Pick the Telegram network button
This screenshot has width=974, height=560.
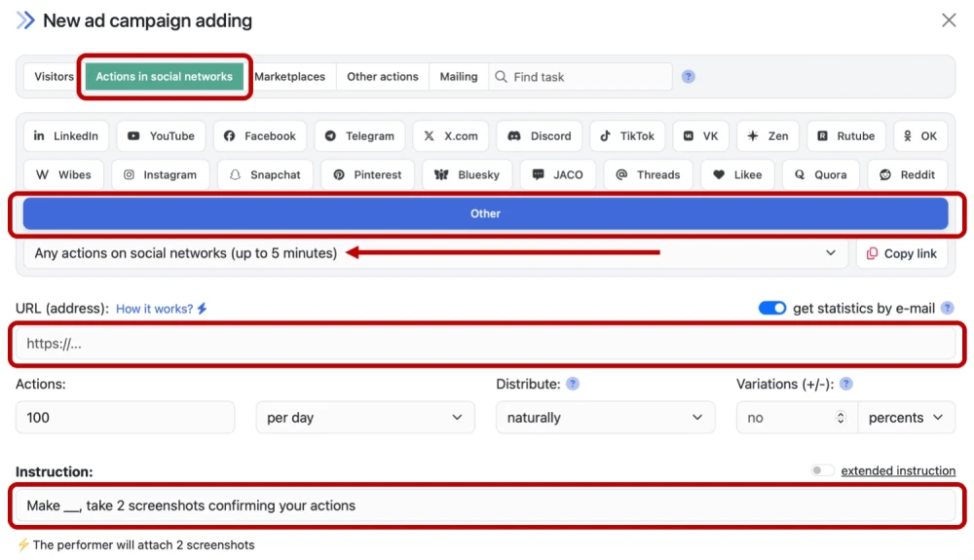(x=359, y=136)
